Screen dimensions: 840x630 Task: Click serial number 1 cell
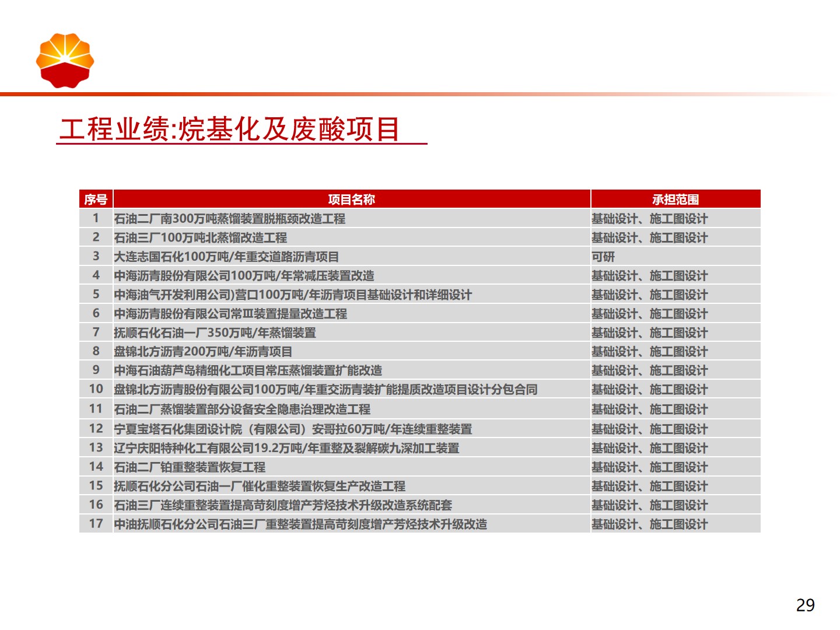coord(96,219)
